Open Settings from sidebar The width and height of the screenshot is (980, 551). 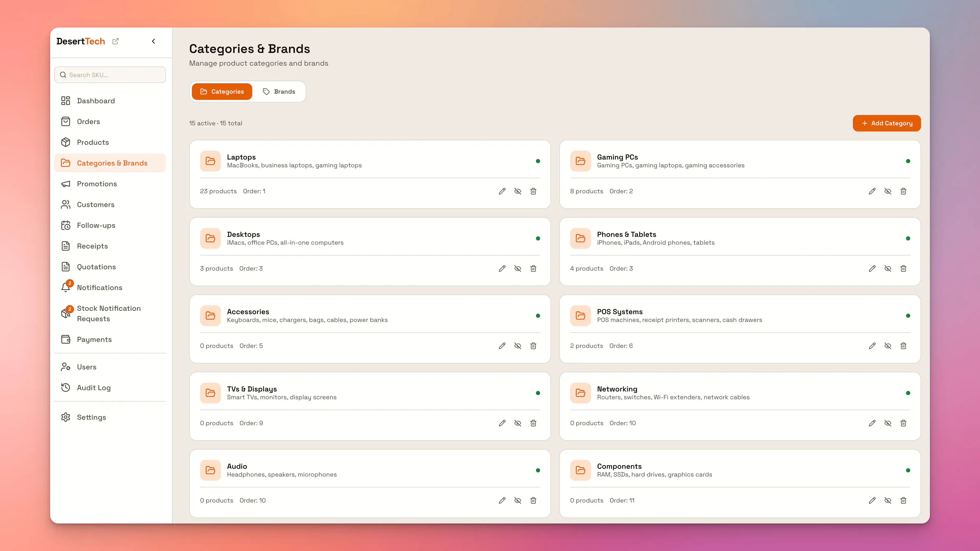pos(110,417)
